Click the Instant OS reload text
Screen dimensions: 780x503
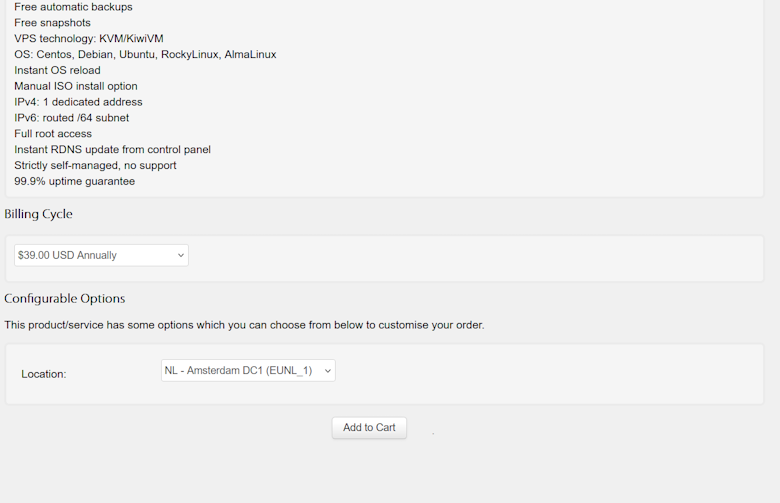coord(57,71)
